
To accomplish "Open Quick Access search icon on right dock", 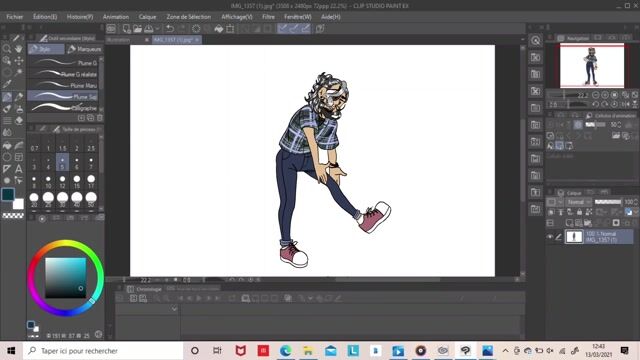I will (536, 40).
